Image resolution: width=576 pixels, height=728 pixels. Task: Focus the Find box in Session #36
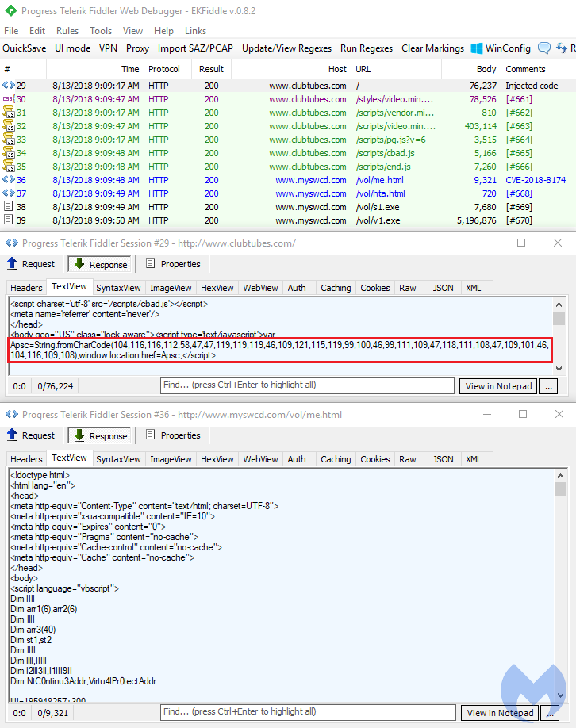coord(308,712)
